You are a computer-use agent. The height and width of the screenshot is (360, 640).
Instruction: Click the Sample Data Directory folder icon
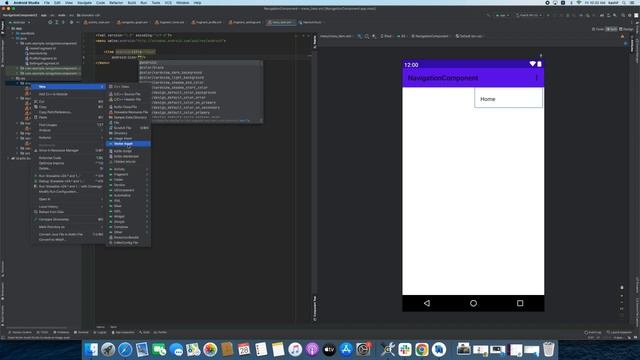click(x=111, y=117)
